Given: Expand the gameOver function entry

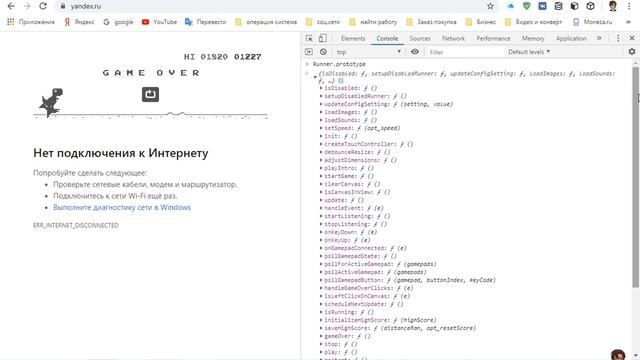Looking at the screenshot, I should [x=321, y=336].
